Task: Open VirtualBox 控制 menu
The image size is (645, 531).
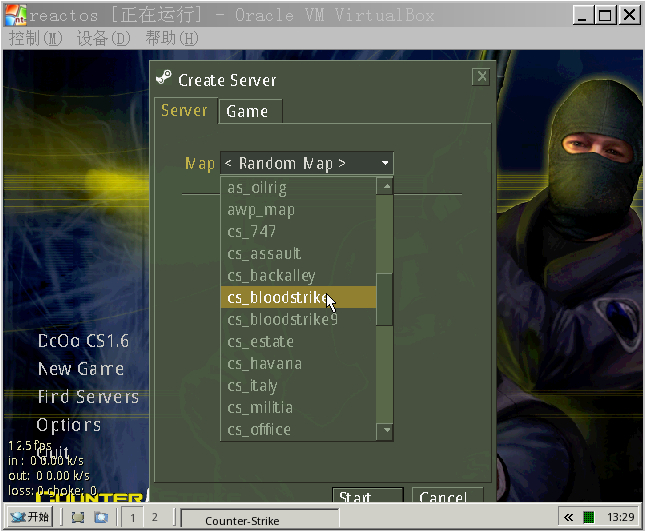Action: [x=35, y=38]
